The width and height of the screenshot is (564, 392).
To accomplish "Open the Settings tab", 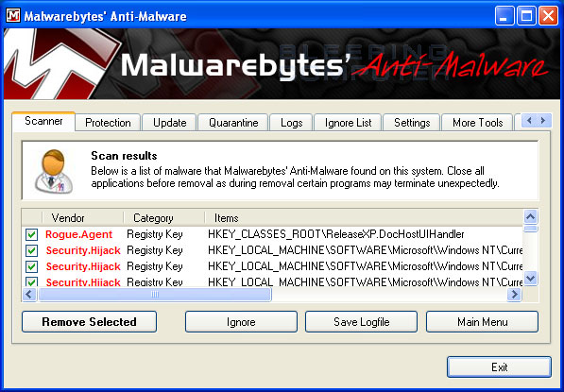I will click(412, 123).
